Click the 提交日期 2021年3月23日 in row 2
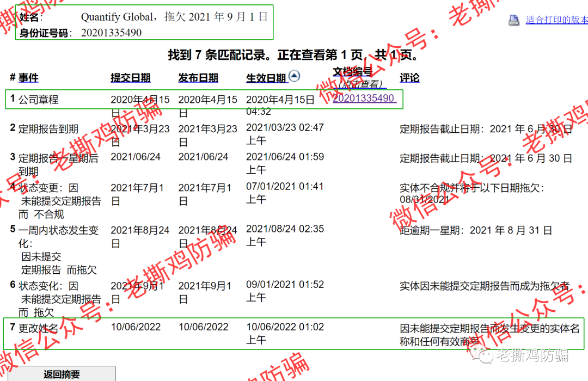 pyautogui.click(x=140, y=136)
